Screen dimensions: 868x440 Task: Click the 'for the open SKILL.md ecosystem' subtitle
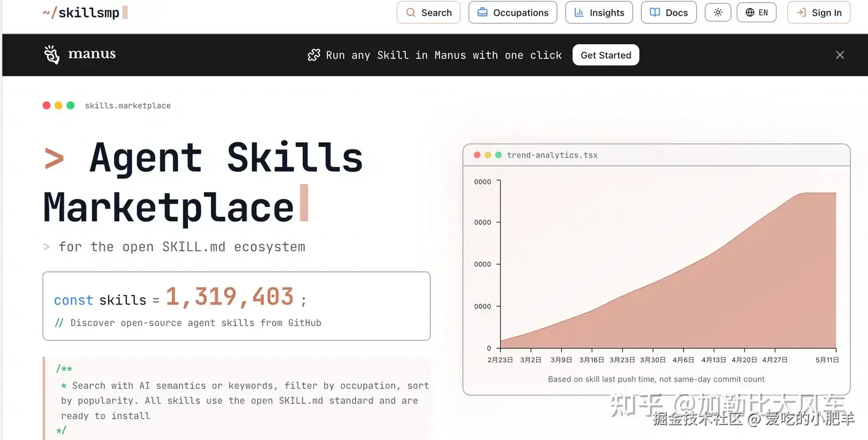click(182, 247)
